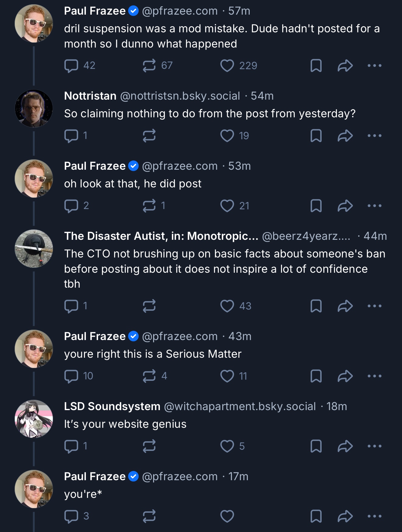Viewport: 402px width, 532px height.
Task: Open more options on 'Serious Matter' post
Action: 374,376
